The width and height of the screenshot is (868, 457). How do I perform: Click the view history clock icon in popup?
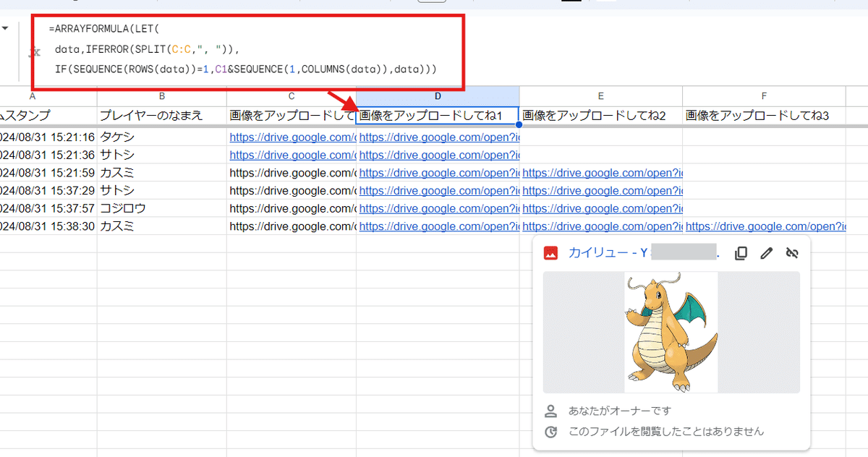click(550, 432)
